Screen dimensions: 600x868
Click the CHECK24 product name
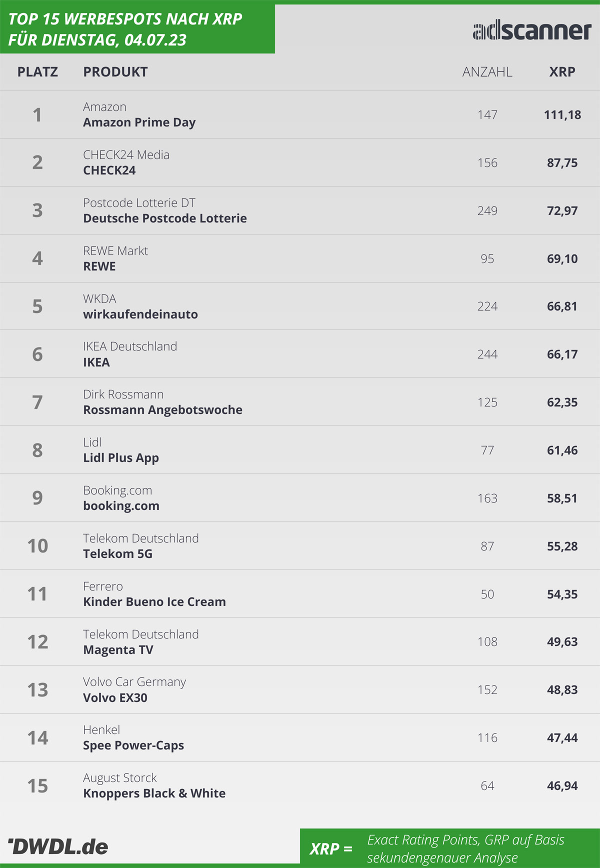[x=109, y=170]
